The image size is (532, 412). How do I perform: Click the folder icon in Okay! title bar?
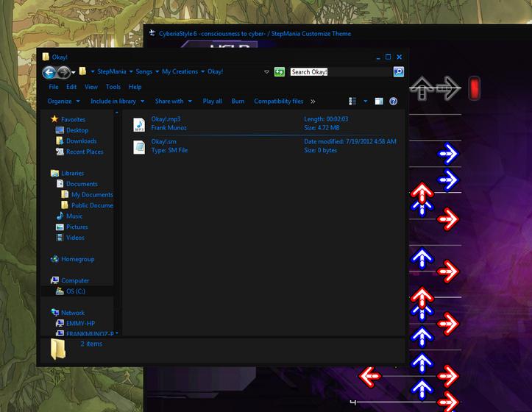tap(46, 57)
